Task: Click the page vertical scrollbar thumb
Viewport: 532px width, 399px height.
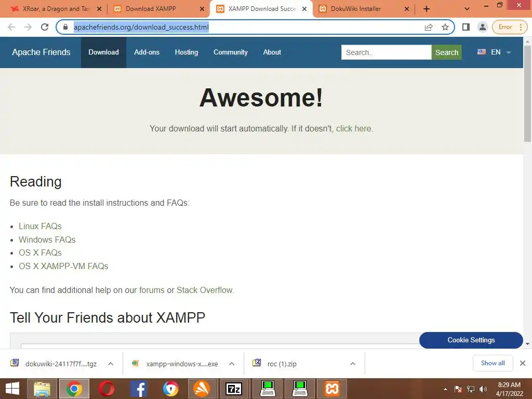Action: coord(527,94)
